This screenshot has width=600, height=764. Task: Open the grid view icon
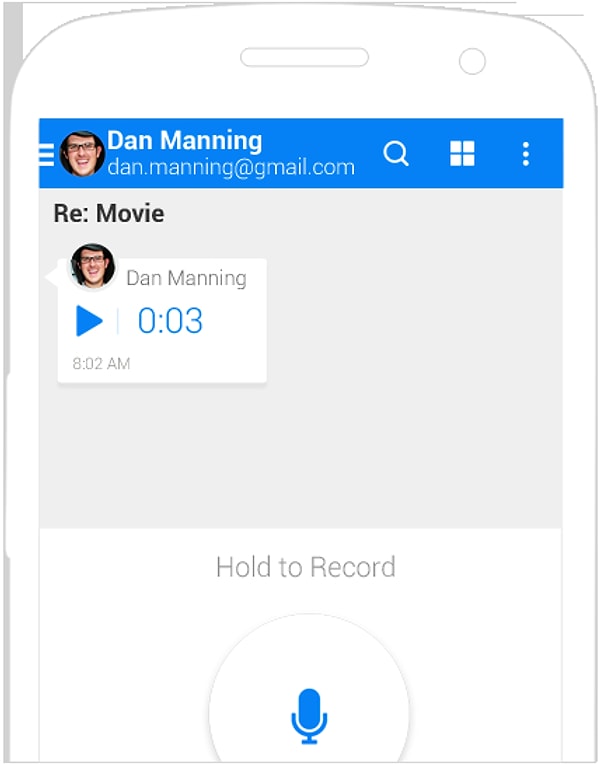pos(462,153)
